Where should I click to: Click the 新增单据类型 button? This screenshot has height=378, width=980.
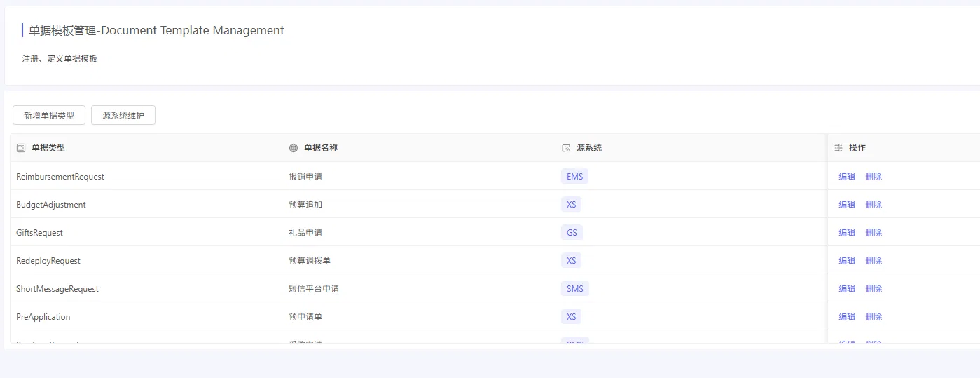pyautogui.click(x=49, y=116)
